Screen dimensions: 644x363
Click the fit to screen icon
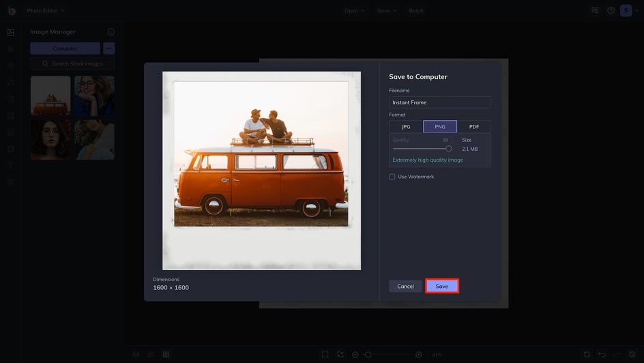(325, 354)
